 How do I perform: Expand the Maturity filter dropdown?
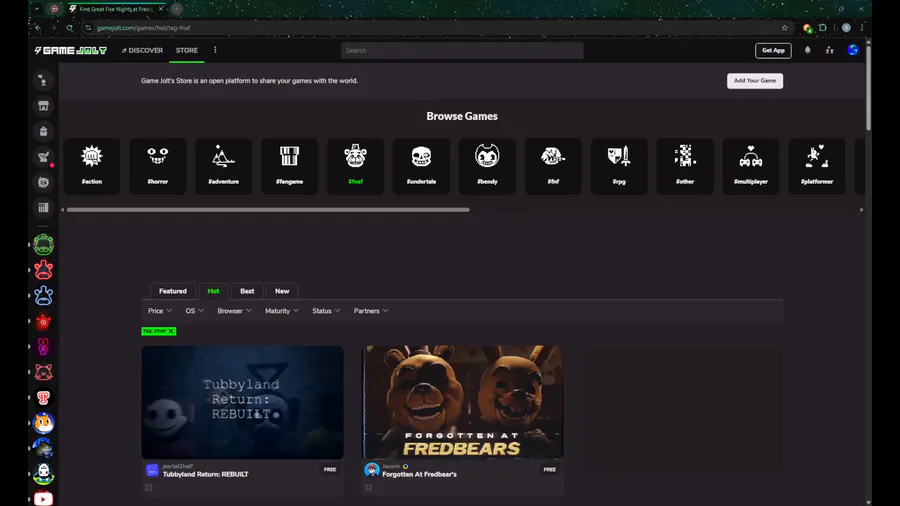coord(281,311)
